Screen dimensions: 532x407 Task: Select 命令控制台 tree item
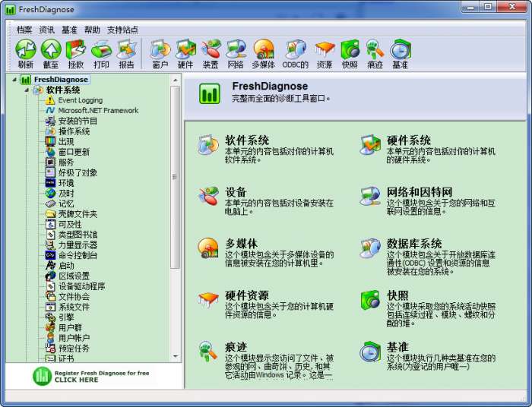(78, 256)
